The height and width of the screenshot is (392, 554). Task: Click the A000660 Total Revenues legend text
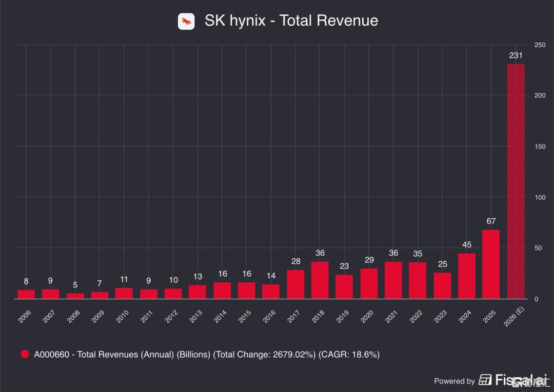(x=207, y=354)
